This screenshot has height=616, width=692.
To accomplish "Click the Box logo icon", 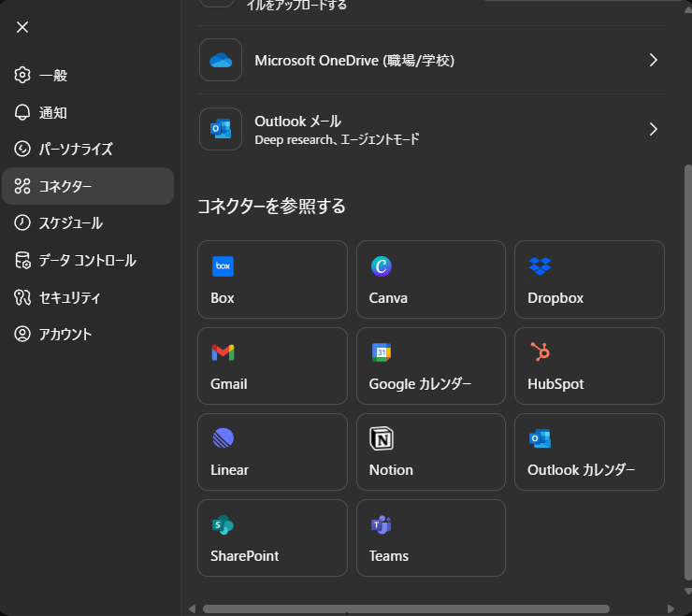I will [x=223, y=266].
